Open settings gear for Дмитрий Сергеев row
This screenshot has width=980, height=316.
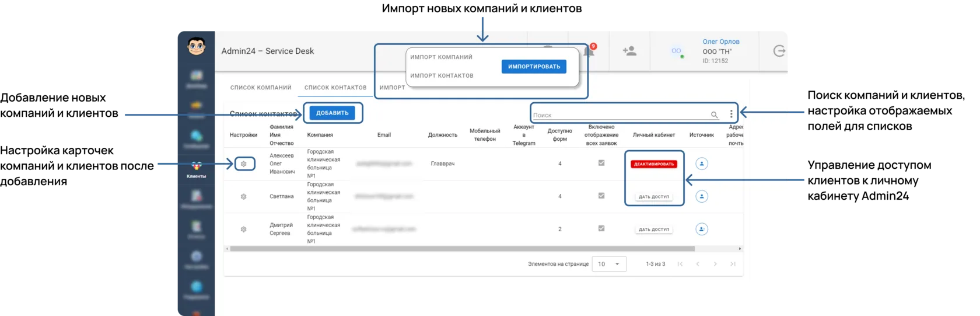pos(244,229)
